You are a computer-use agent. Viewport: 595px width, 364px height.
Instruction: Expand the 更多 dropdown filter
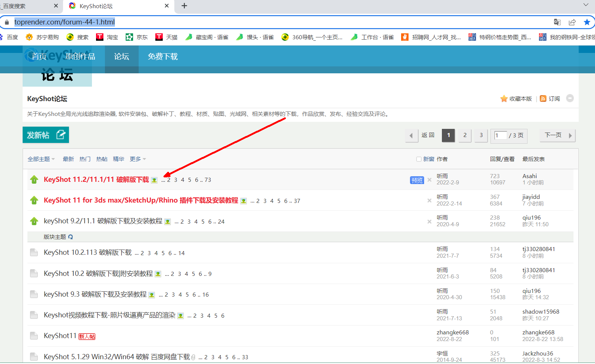(138, 159)
